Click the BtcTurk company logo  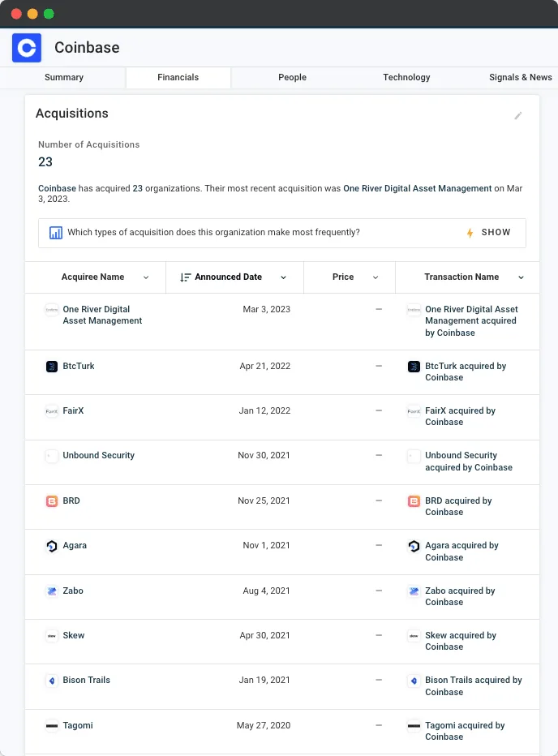[x=51, y=366]
